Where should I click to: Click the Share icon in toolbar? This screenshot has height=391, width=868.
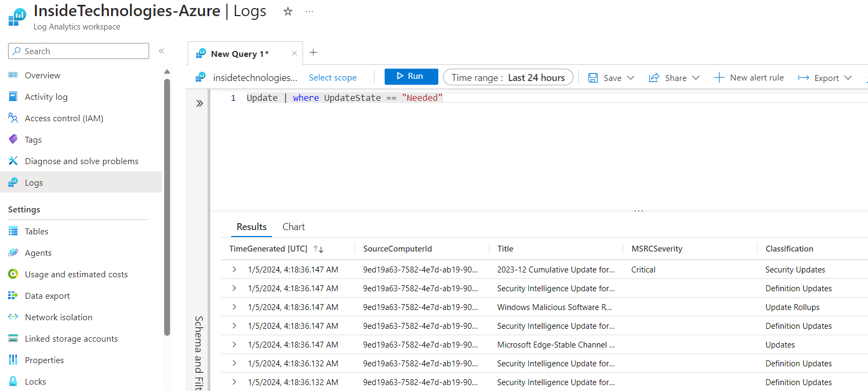(x=654, y=78)
